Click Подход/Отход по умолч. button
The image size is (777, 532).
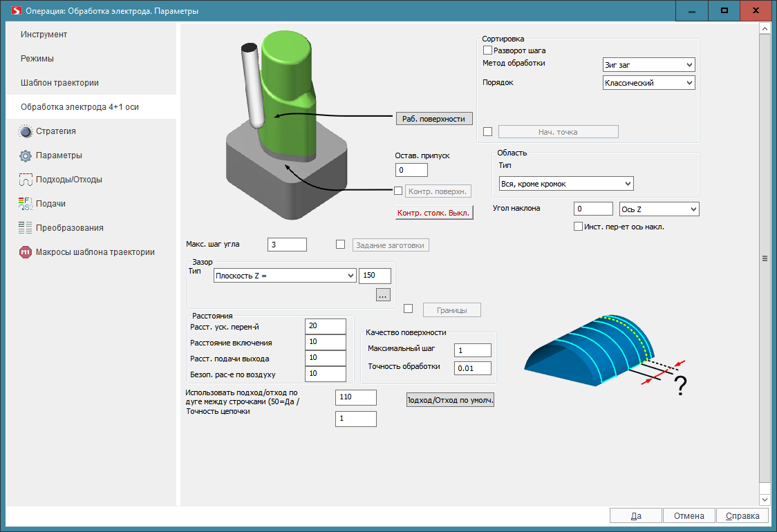(450, 400)
